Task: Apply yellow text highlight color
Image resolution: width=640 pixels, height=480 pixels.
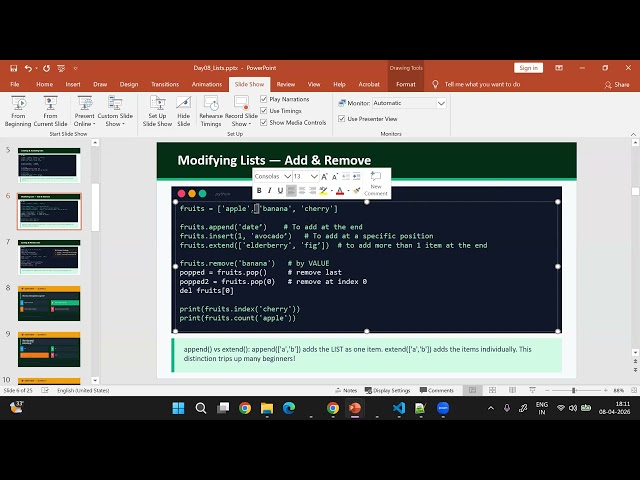Action: tap(323, 191)
